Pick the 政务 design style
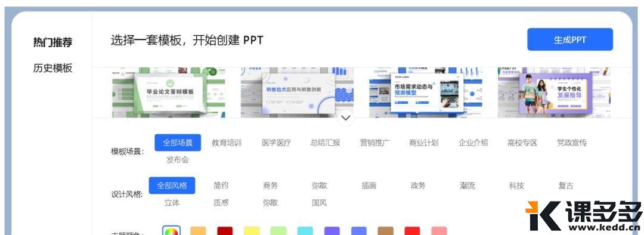Image resolution: width=644 pixels, height=235 pixels. click(418, 185)
